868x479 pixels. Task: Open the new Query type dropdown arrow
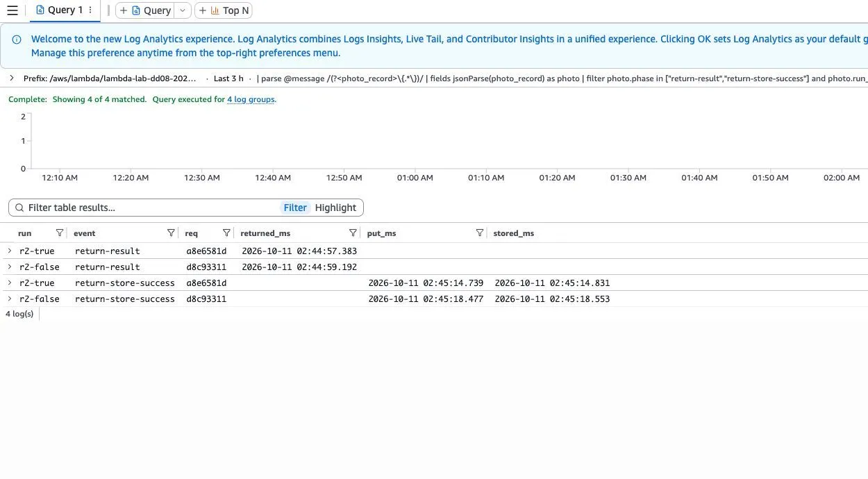(x=183, y=10)
